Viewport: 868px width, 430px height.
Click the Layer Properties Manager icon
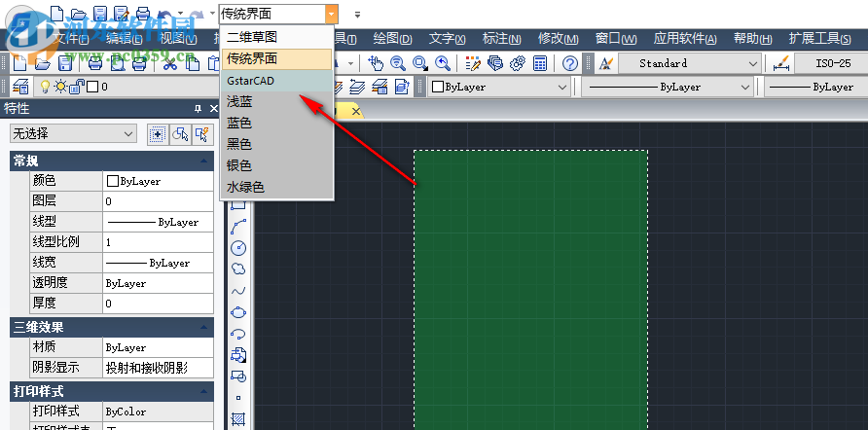pyautogui.click(x=20, y=87)
